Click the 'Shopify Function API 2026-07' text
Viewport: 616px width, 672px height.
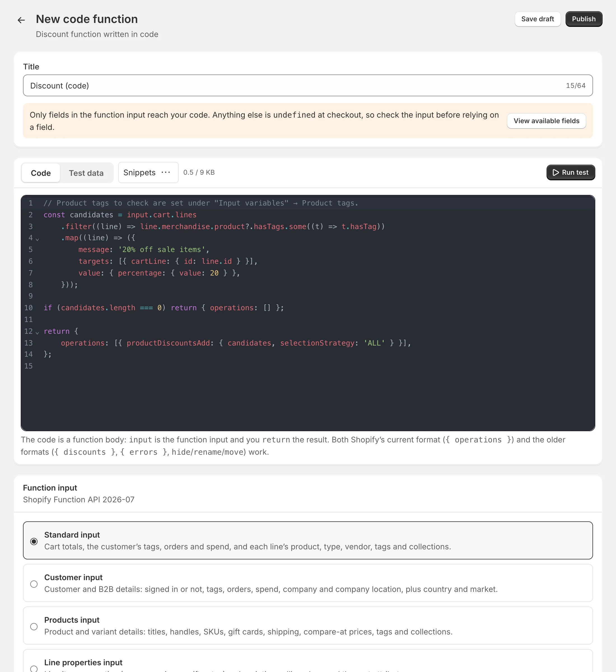(79, 499)
